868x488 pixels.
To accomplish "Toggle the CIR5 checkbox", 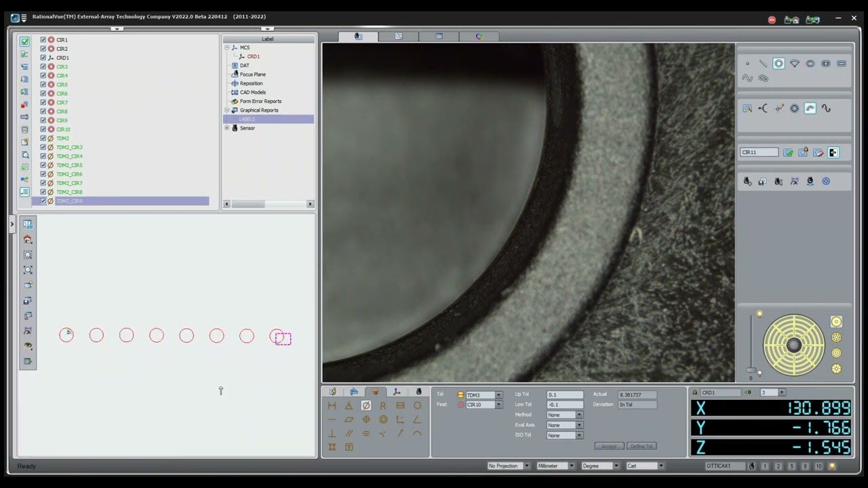I will pos(43,85).
